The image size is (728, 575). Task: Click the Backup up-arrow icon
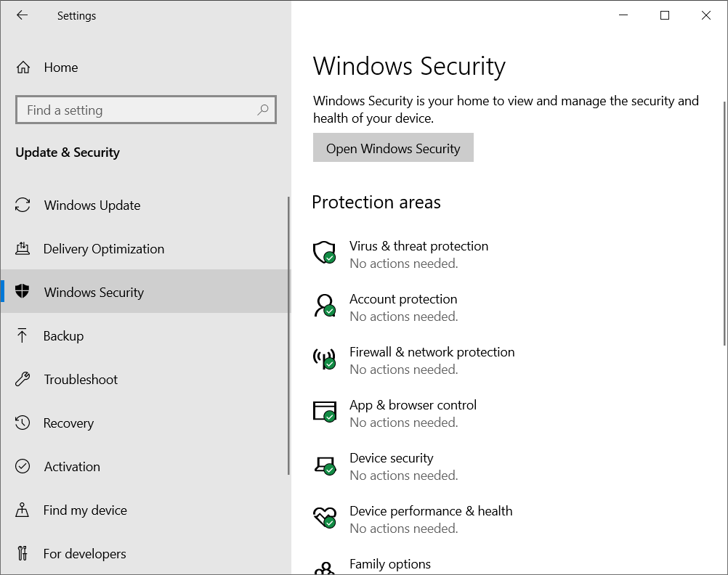[x=22, y=335]
